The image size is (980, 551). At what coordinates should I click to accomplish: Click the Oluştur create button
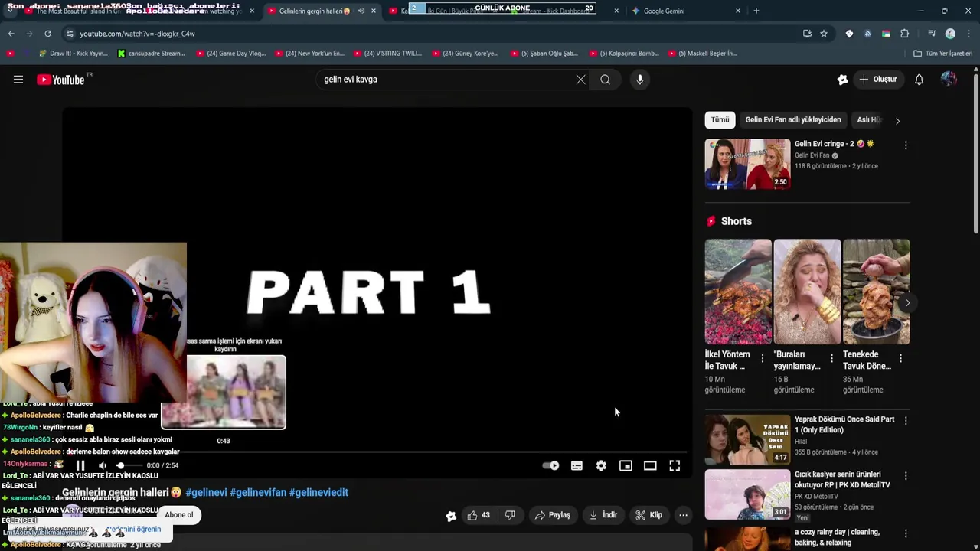coord(877,80)
